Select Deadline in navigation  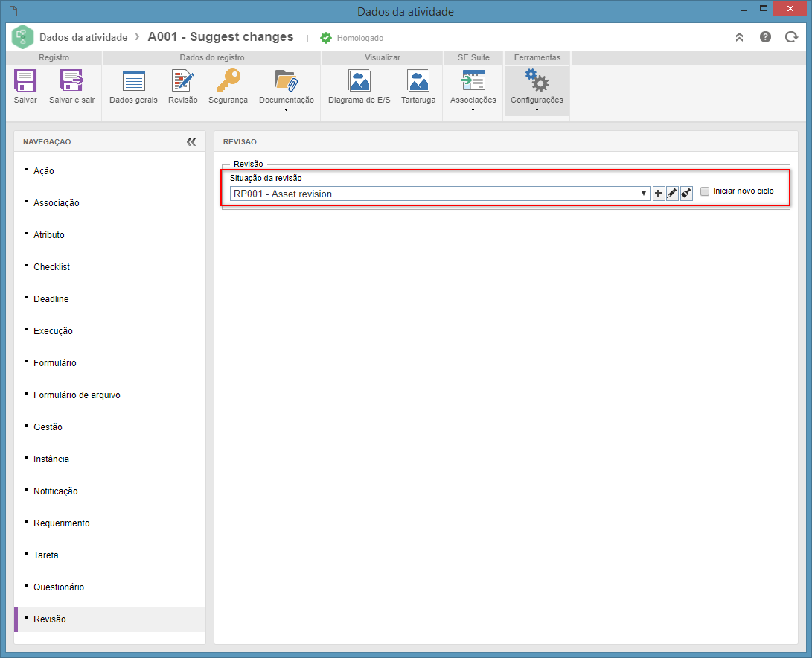[51, 299]
